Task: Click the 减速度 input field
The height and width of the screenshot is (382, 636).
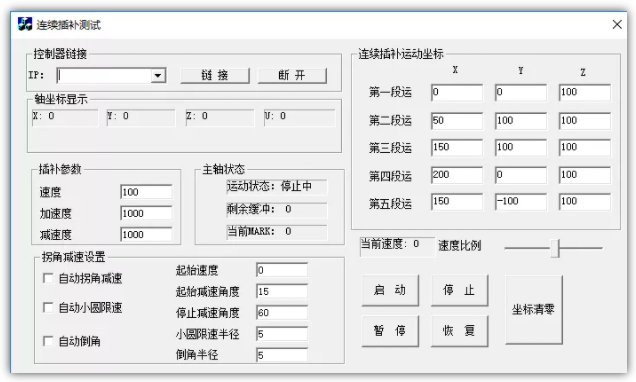Action: (146, 234)
